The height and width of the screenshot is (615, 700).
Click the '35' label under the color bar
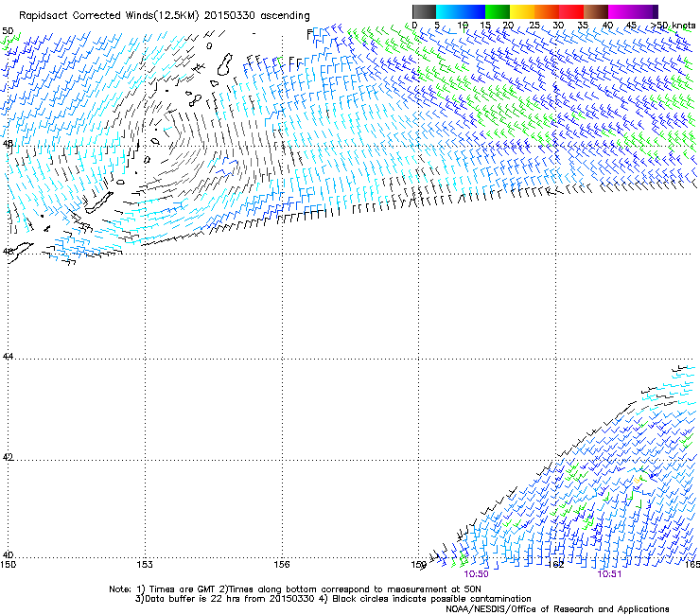coord(583,26)
